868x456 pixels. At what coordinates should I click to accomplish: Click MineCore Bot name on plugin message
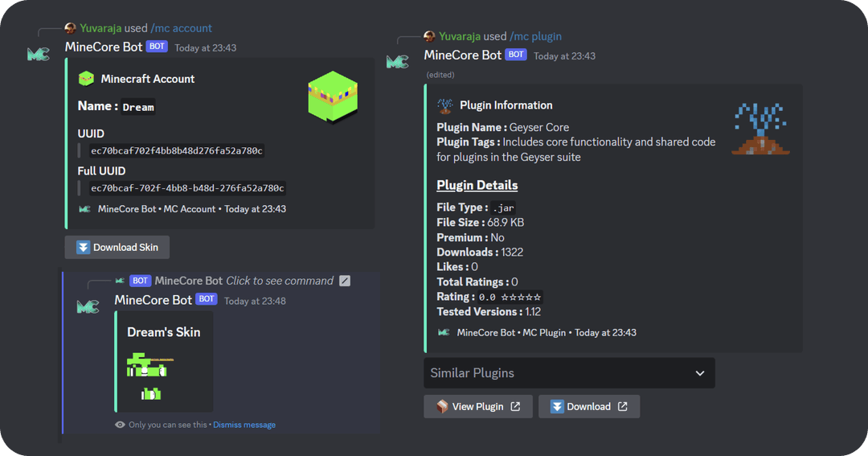(x=463, y=55)
